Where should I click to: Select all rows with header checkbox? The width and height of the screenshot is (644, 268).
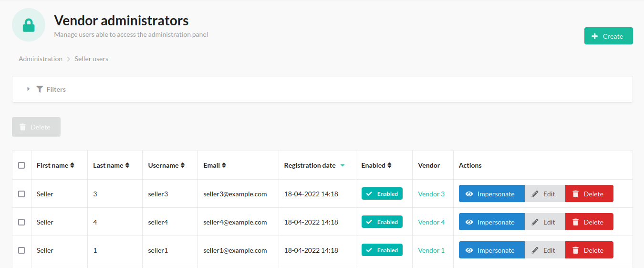pos(21,165)
